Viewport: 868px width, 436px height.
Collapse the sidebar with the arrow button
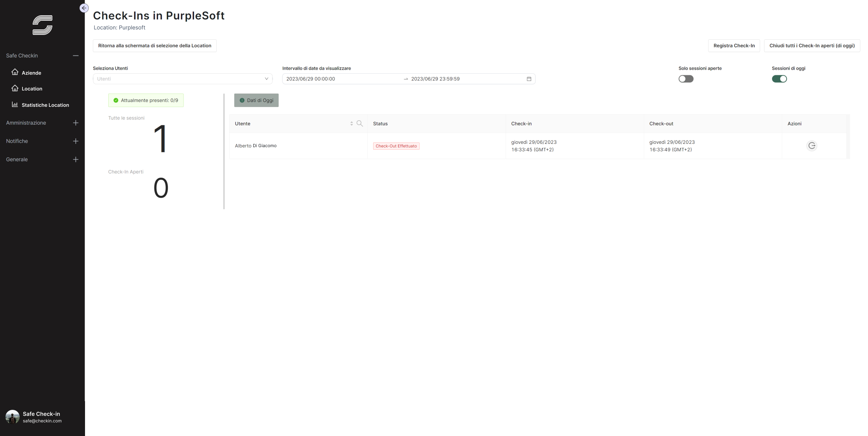(x=84, y=8)
